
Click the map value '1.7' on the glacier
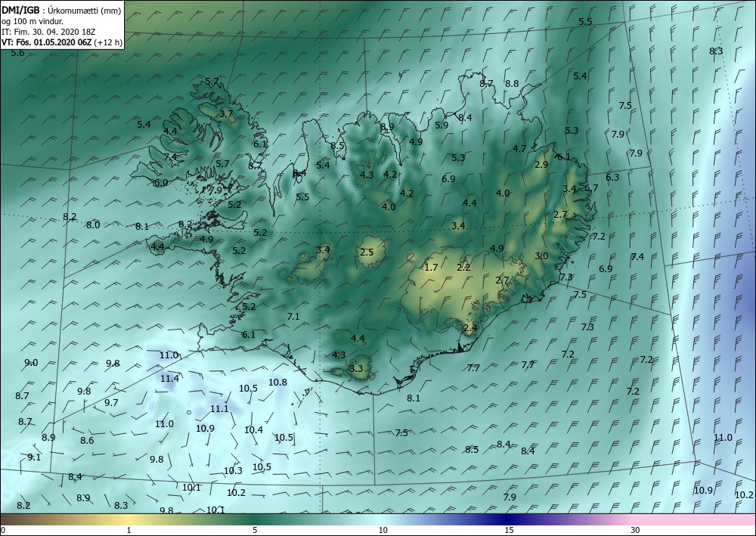point(431,267)
